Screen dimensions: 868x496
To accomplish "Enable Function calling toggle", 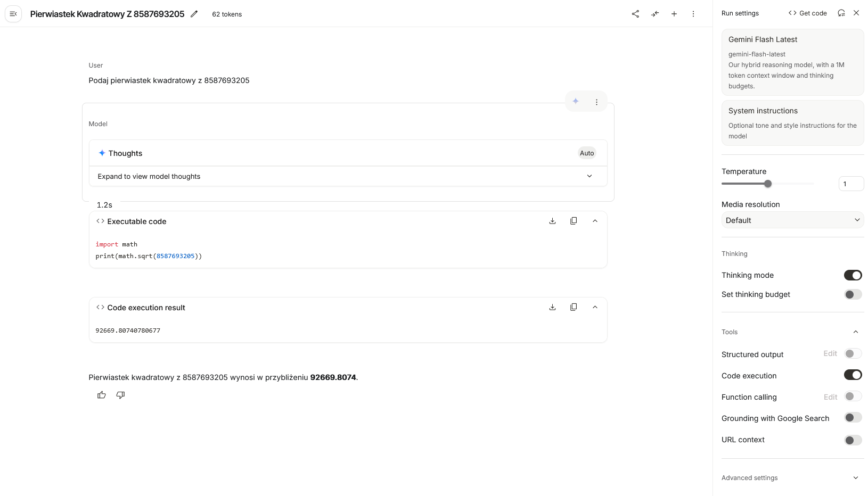I will 853,396.
